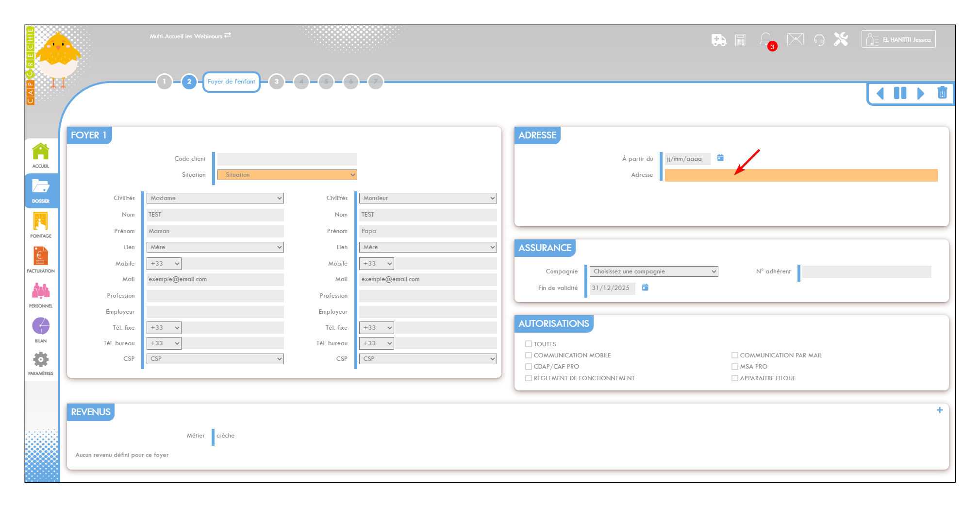Open the envelope messages icon
This screenshot has height=507, width=980.
click(x=795, y=39)
